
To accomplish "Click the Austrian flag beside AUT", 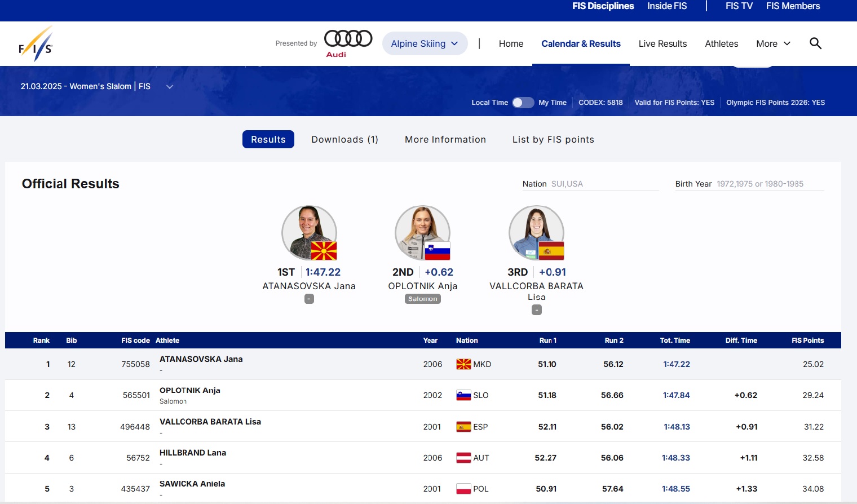I will coord(463,458).
